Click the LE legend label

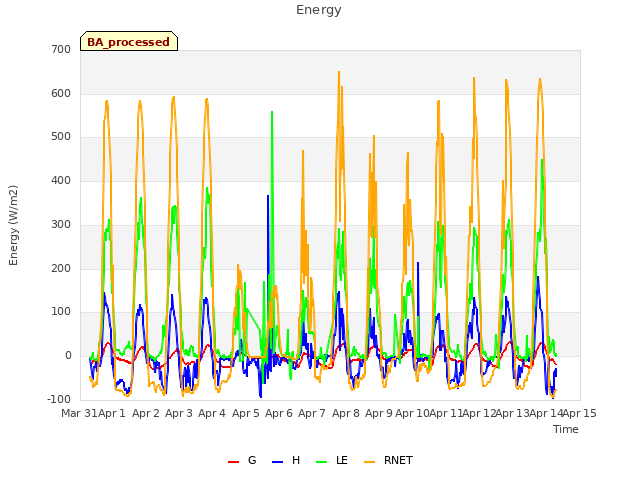click(x=342, y=460)
